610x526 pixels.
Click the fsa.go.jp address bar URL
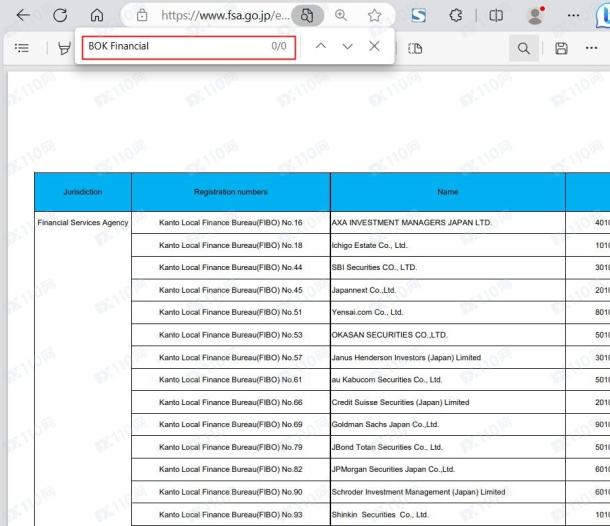(225, 16)
